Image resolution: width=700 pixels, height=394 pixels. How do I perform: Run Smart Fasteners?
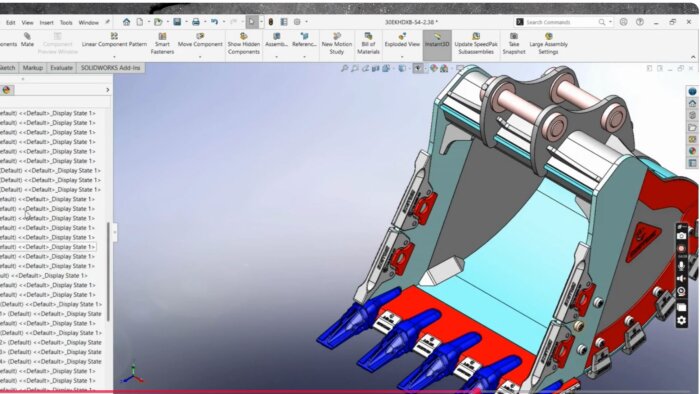(162, 43)
